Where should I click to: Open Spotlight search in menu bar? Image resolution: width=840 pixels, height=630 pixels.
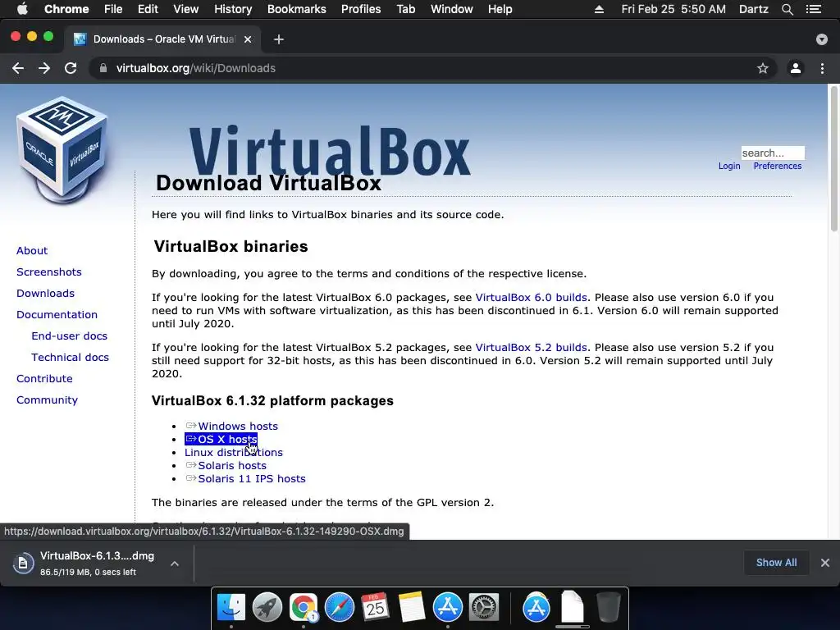(x=787, y=9)
